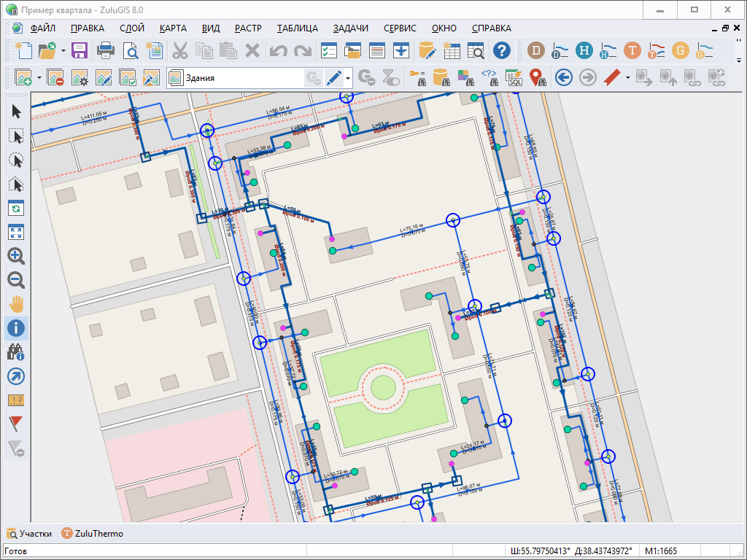Open the SQL query tool
The width and height of the screenshot is (747, 560).
[514, 77]
